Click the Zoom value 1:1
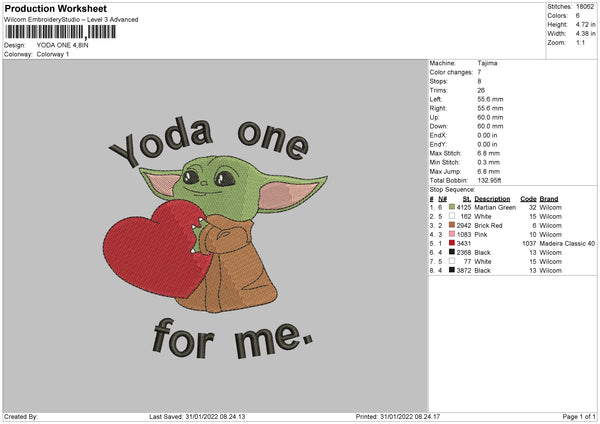This screenshot has width=600, height=424. 580,42
